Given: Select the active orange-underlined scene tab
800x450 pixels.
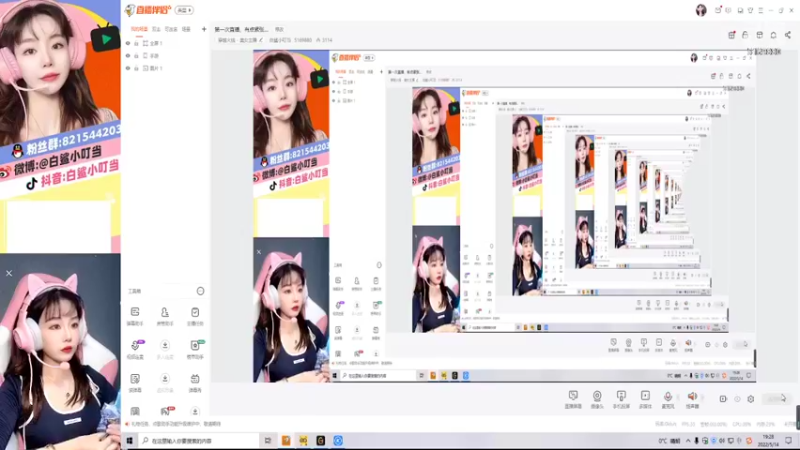Looking at the screenshot, I should coord(139,30).
